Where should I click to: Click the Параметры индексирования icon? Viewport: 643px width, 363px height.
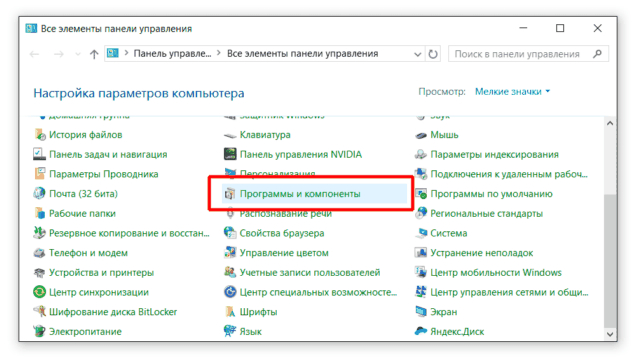pyautogui.click(x=421, y=154)
